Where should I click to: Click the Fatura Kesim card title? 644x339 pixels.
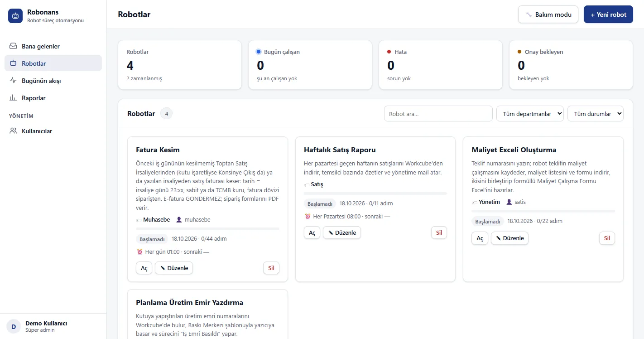pyautogui.click(x=158, y=150)
